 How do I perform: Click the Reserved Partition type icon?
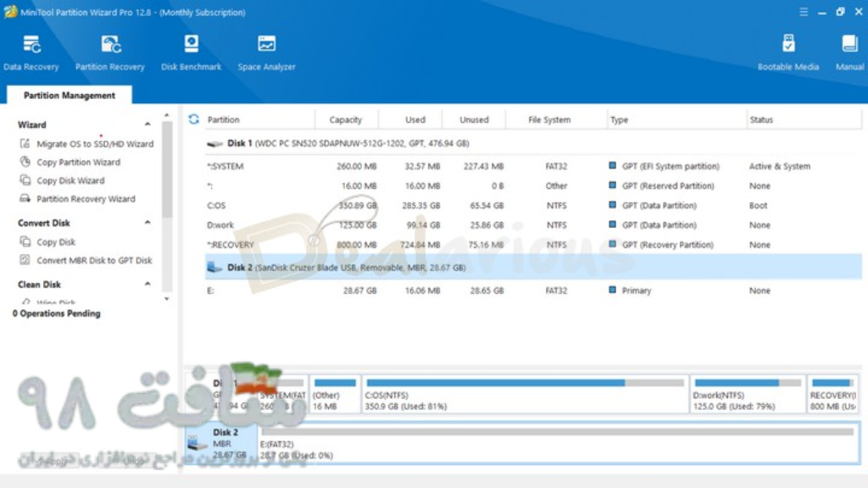point(612,185)
